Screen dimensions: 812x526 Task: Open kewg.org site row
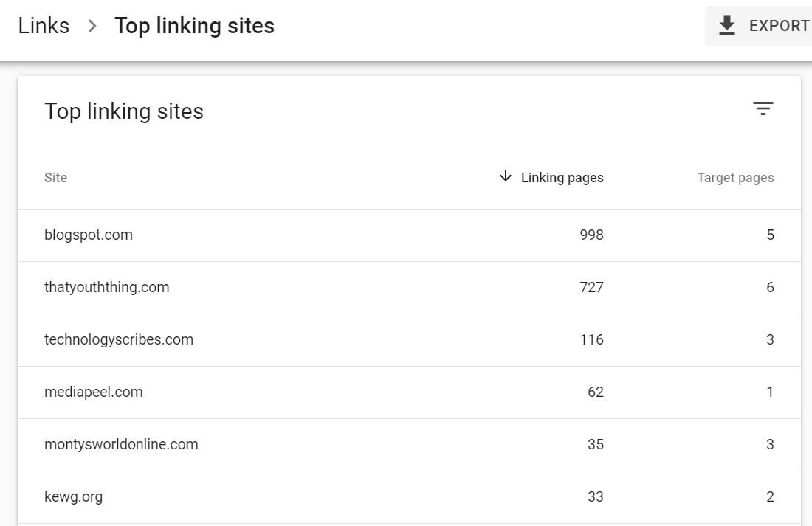409,496
